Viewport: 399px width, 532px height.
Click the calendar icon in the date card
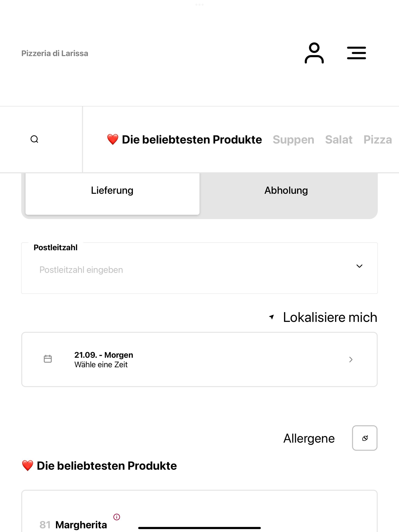pos(48,359)
